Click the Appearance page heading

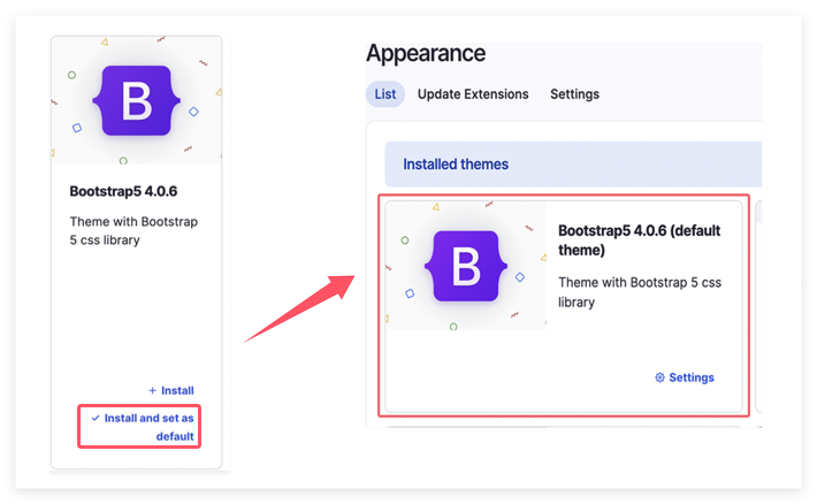pyautogui.click(x=426, y=54)
